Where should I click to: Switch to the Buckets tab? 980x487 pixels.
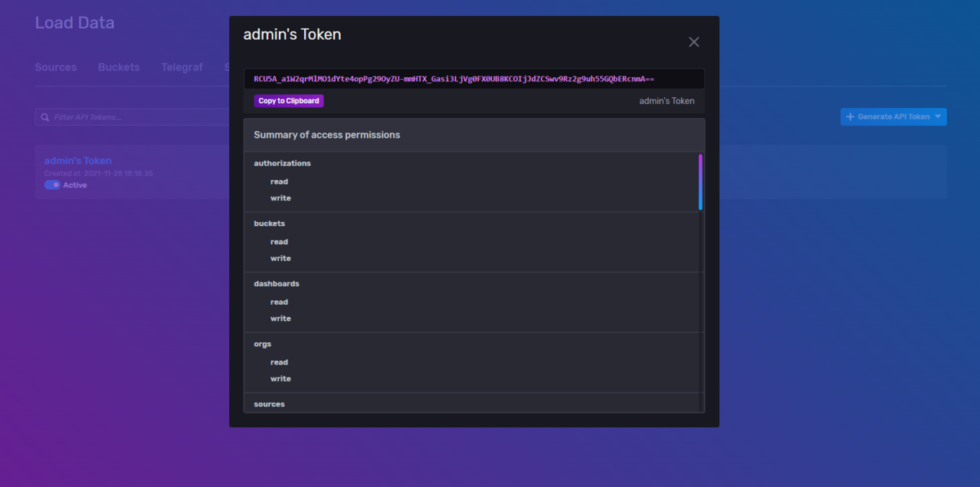(118, 67)
